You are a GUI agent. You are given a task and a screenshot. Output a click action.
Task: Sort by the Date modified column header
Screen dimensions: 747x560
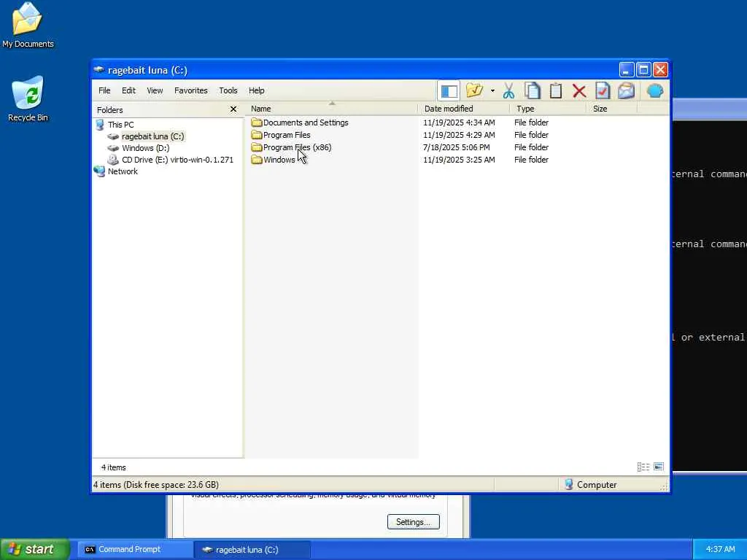pos(463,109)
